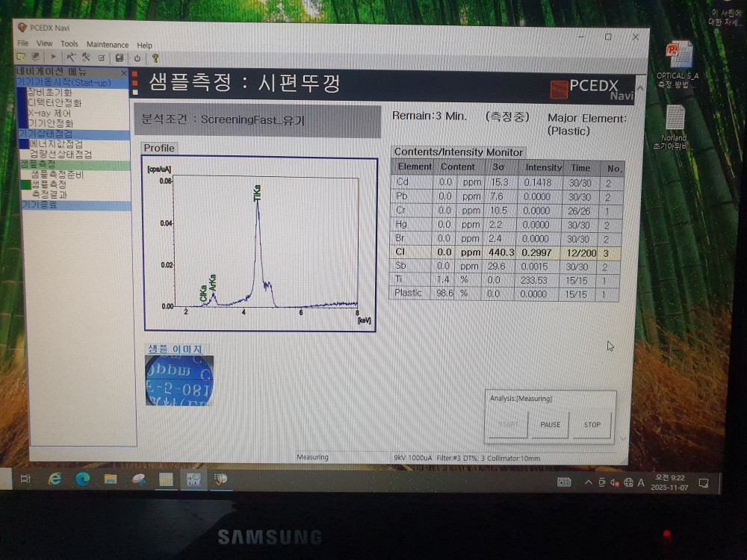Click the PAUSE analysis button
Viewport: 747px width, 560px height.
(551, 424)
